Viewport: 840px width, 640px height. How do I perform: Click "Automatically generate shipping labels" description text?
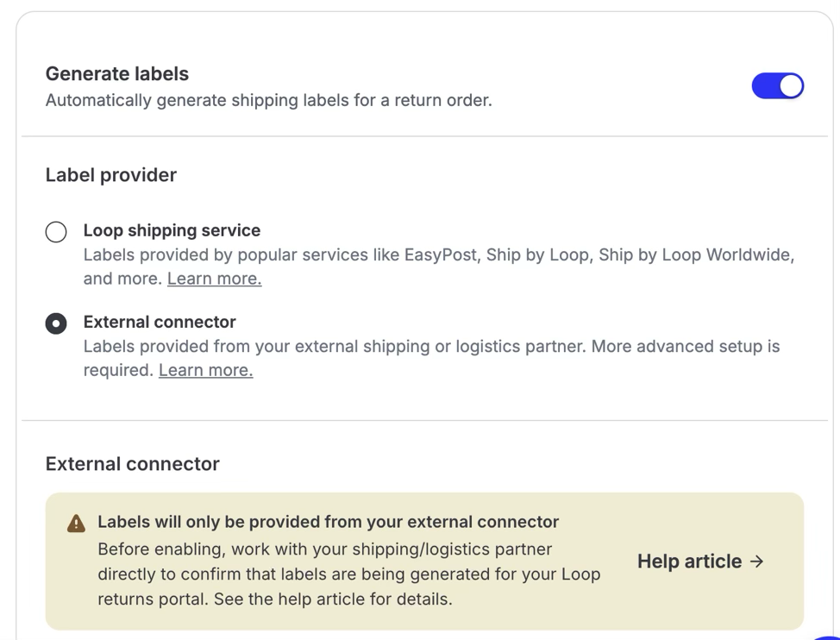tap(268, 100)
